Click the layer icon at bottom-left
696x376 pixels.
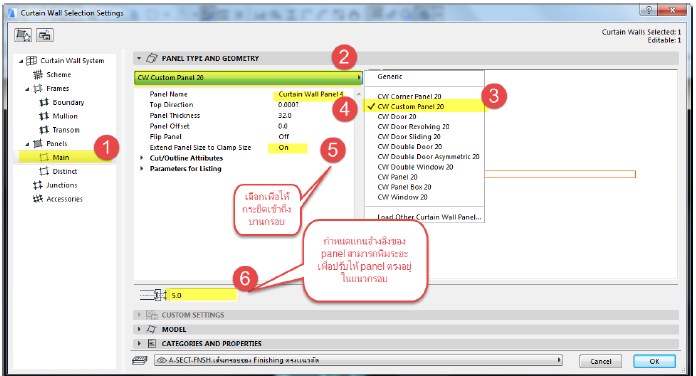click(x=140, y=360)
